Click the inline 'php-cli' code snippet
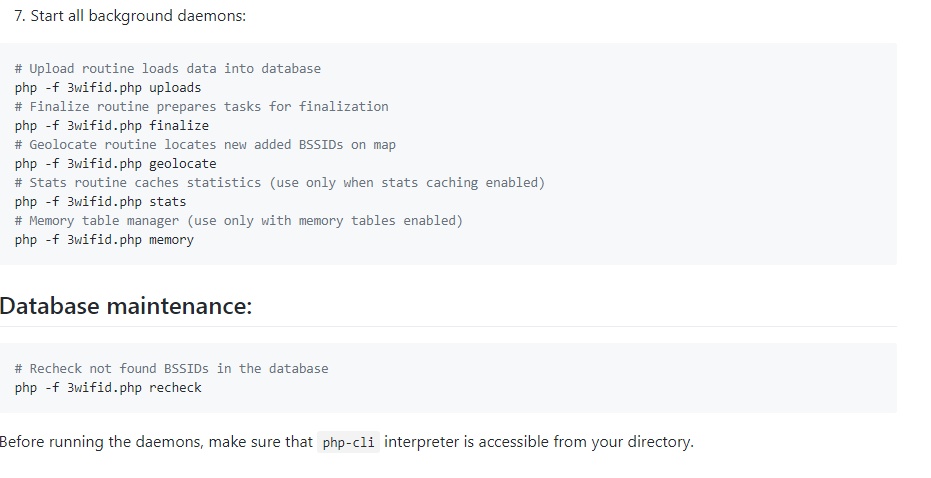Image resolution: width=931 pixels, height=478 pixels. (348, 442)
